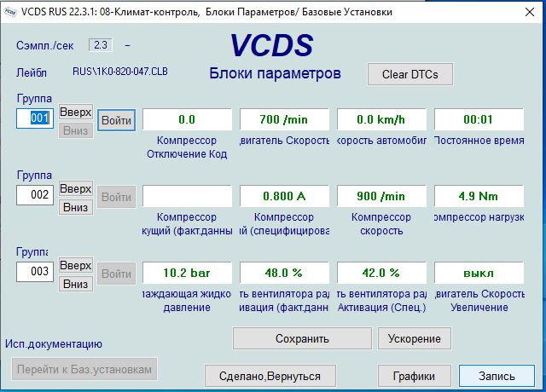This screenshot has height=392, width=546.
Task: Click the Активация (Спец.) label
Action: coord(381,308)
